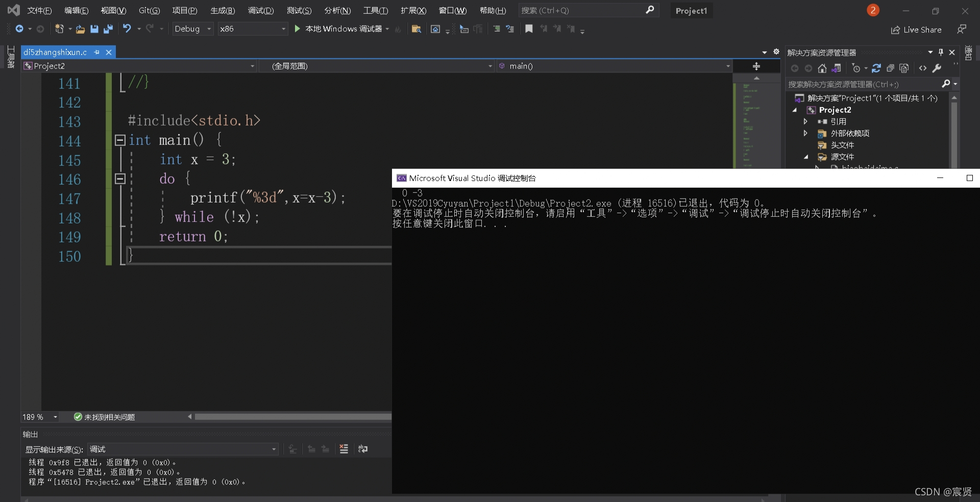
Task: Click the 未找到相关问题 status indicator
Action: (105, 417)
